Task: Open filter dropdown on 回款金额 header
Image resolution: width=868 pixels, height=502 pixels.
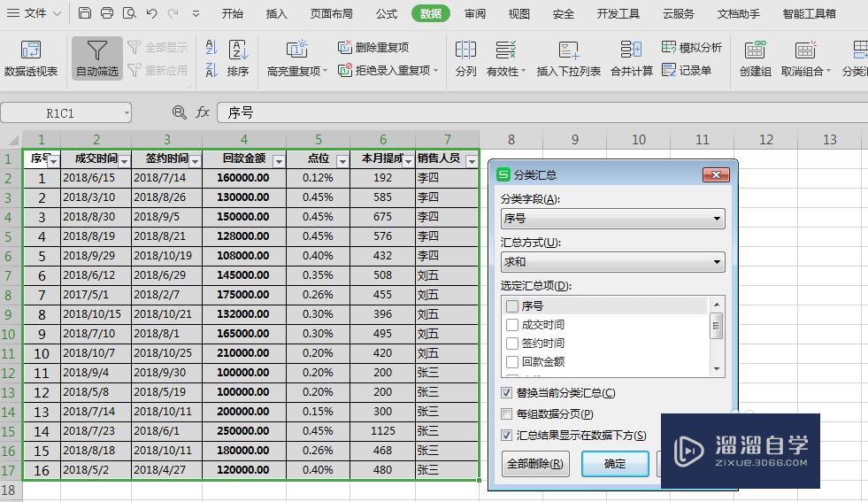Action: (279, 161)
